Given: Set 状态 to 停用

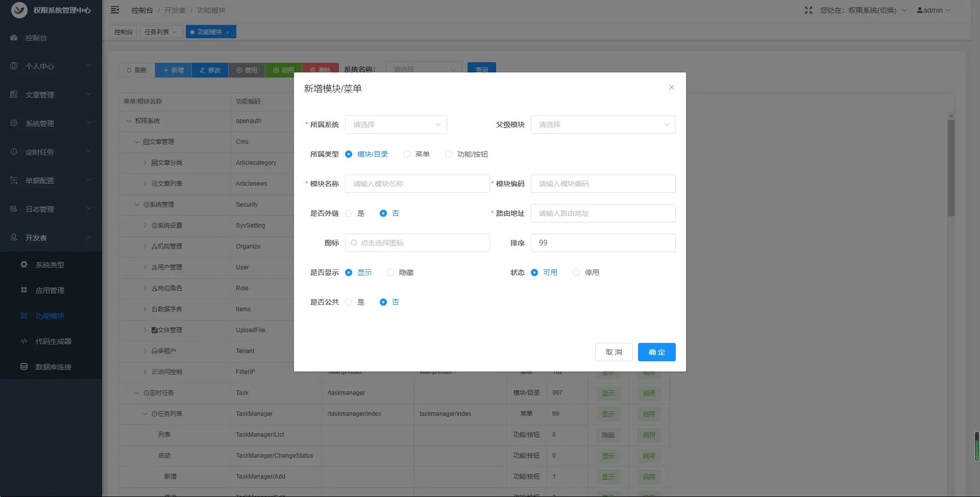Looking at the screenshot, I should pyautogui.click(x=576, y=272).
